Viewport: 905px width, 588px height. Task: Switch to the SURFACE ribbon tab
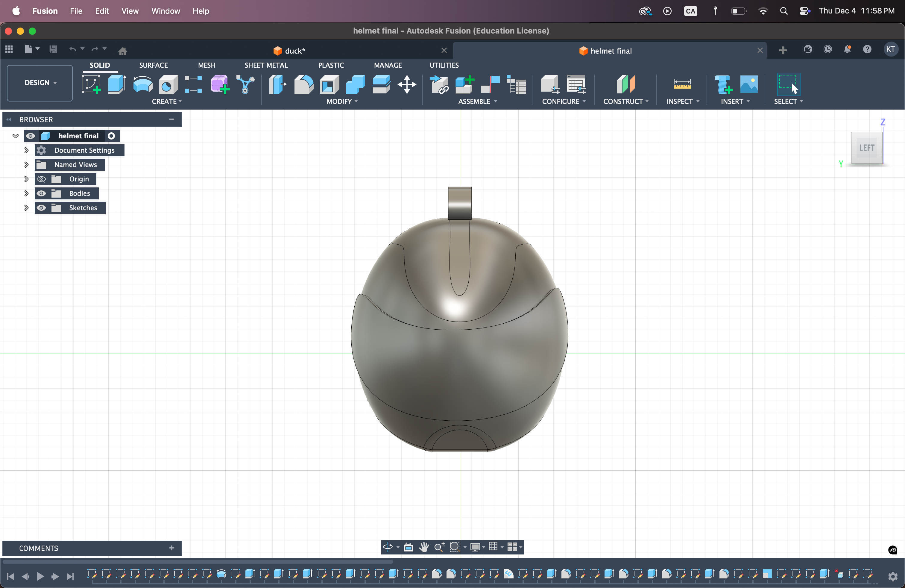coord(153,65)
